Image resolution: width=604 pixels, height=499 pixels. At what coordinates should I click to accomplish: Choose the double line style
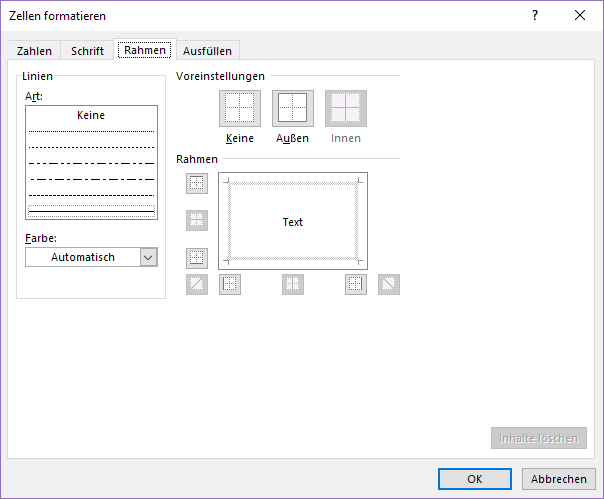coord(91,210)
